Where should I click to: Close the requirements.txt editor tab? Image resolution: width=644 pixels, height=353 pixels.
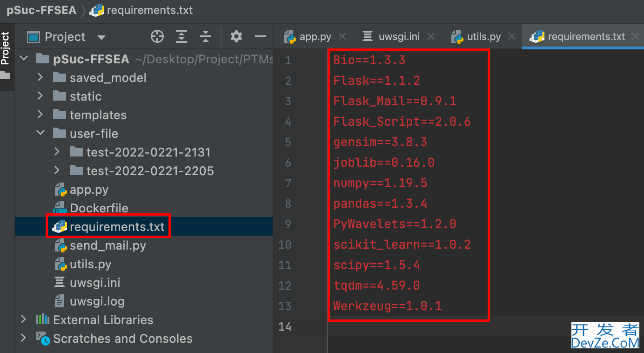(x=636, y=36)
